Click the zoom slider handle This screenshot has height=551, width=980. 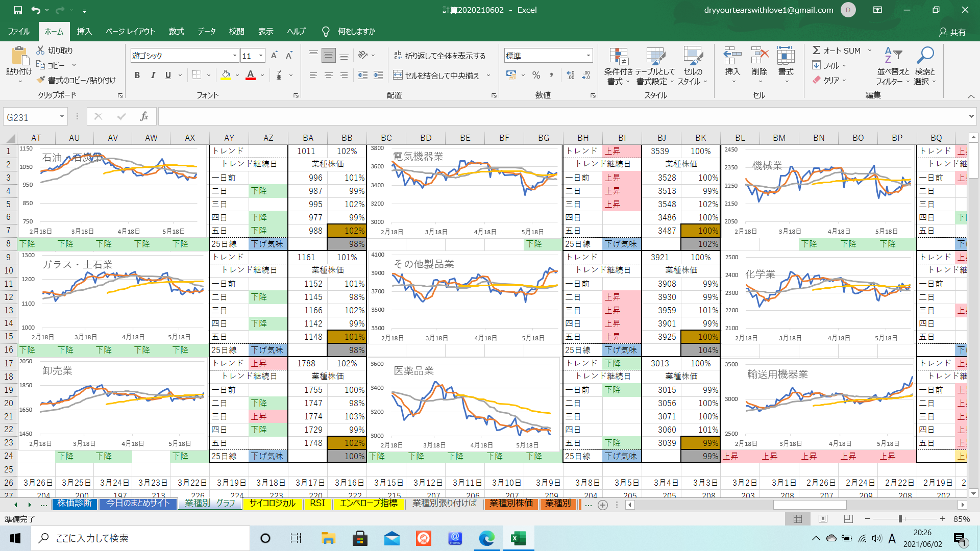[900, 519]
